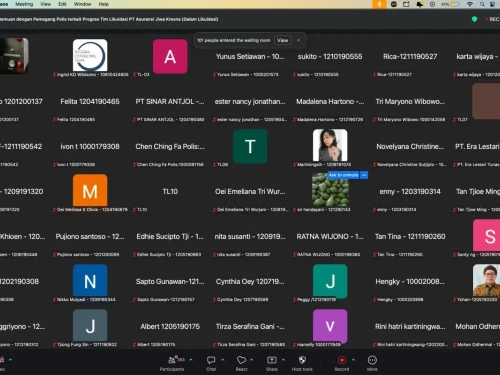Screen dimensions: 500x375
Task: Select the avocado photo participant tile
Action: click(330, 189)
